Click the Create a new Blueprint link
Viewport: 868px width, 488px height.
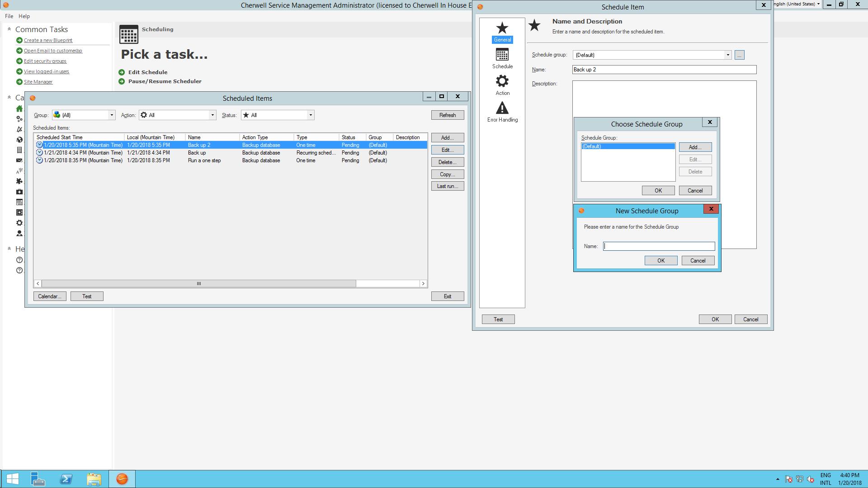48,41
